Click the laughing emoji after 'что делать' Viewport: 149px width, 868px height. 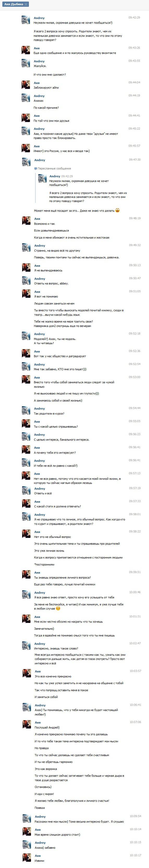click(117, 210)
